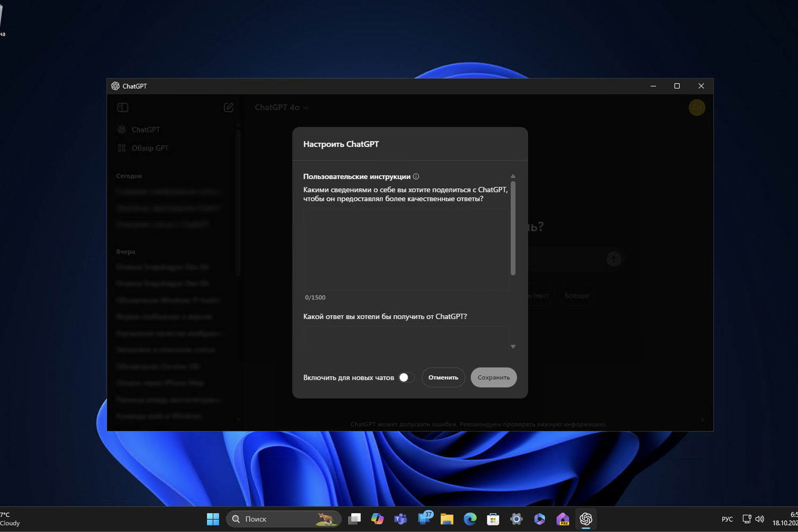Start a new chat with the compose icon
The height and width of the screenshot is (532, 798).
[229, 107]
